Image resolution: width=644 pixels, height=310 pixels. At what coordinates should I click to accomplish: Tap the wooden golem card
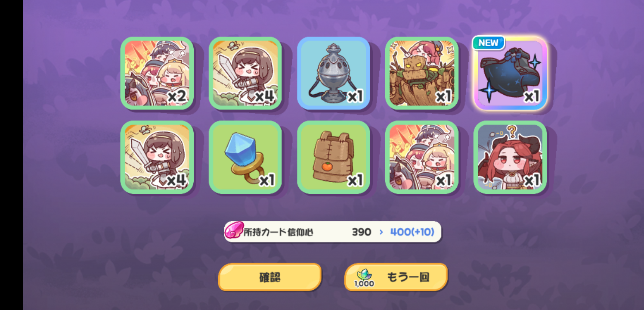tap(422, 73)
